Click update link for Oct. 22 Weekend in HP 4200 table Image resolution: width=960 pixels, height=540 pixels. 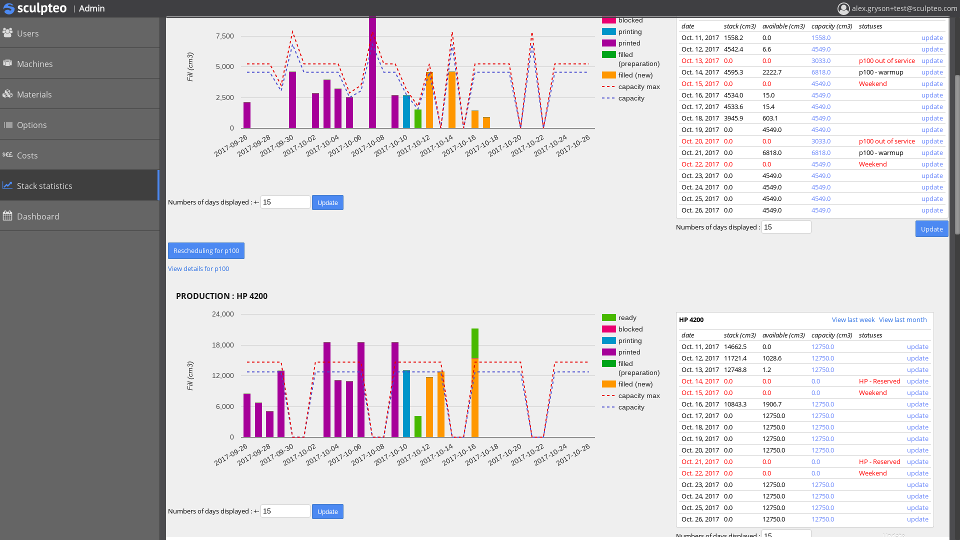(917, 473)
